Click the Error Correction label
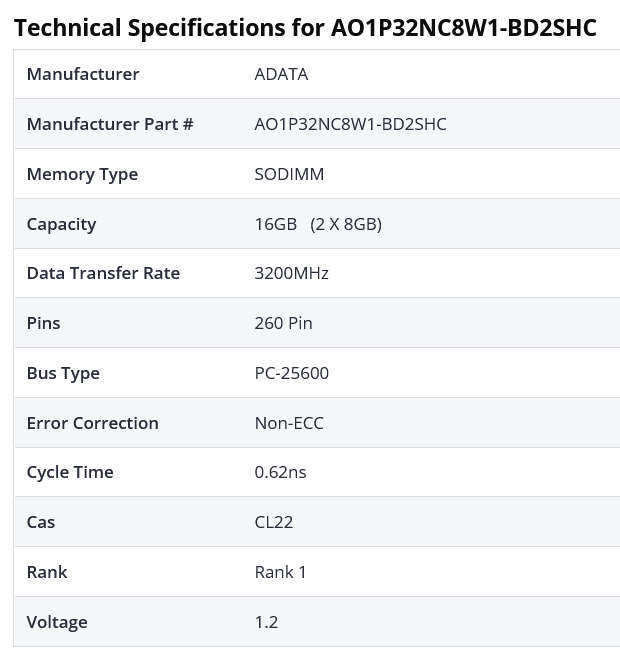 pyautogui.click(x=93, y=423)
